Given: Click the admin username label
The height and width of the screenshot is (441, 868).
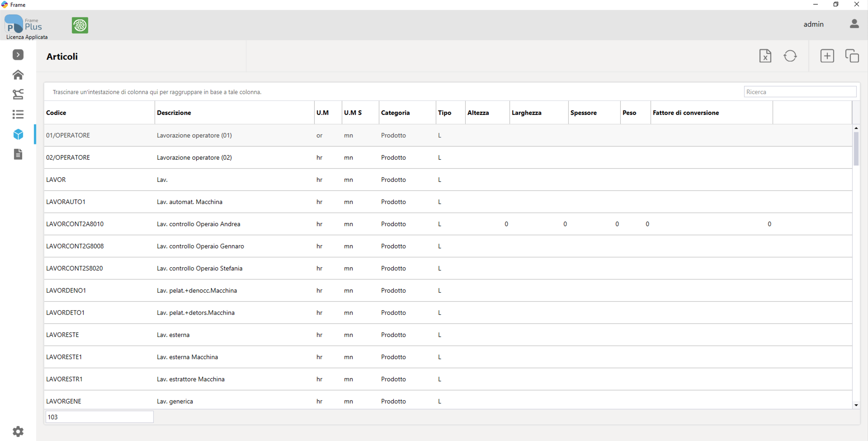Looking at the screenshot, I should pos(813,24).
